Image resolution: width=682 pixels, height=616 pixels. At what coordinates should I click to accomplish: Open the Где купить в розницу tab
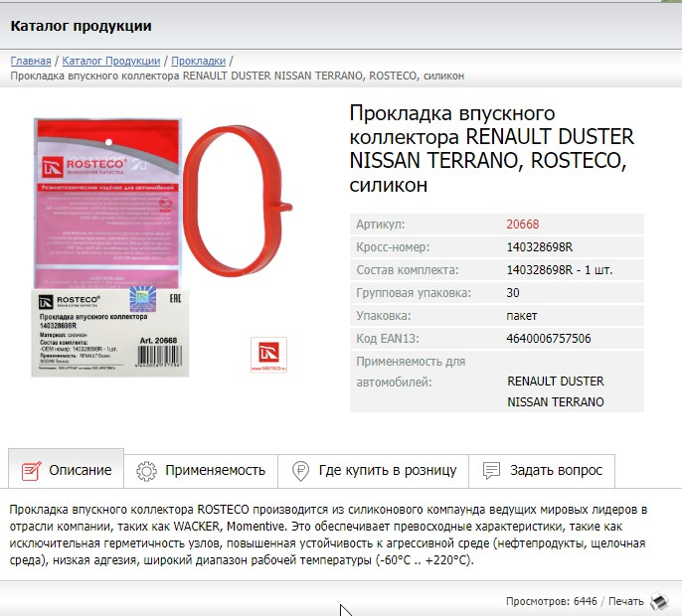click(x=373, y=470)
